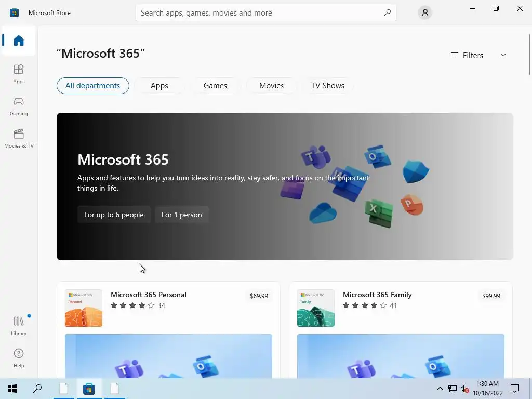The image size is (532, 399).
Task: Click the Microsoft 365 Personal preview image
Action: click(168, 356)
